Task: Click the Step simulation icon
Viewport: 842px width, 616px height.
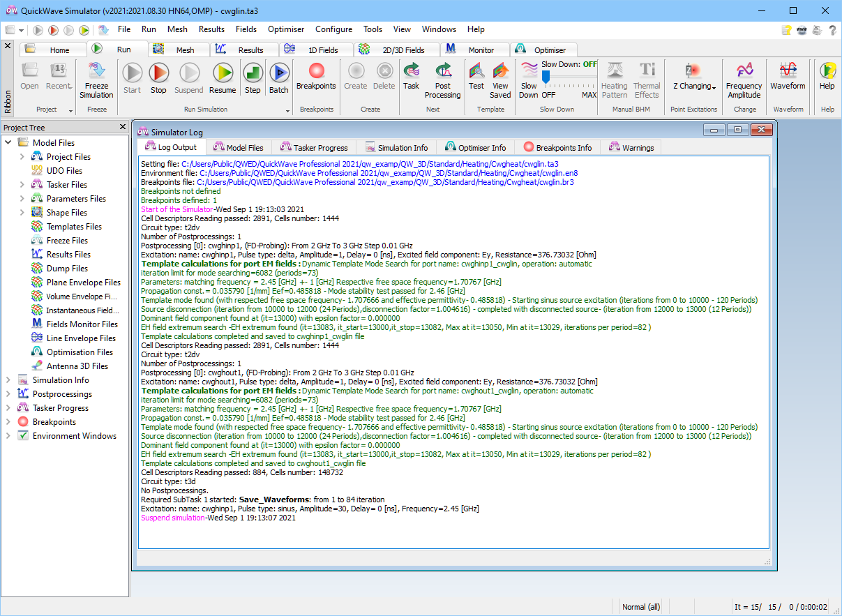Action: [x=253, y=73]
